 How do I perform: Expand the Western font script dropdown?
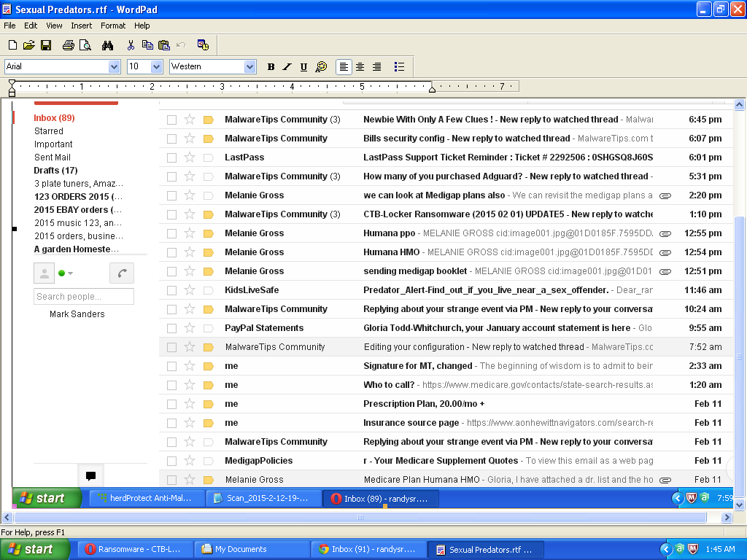coord(250,67)
